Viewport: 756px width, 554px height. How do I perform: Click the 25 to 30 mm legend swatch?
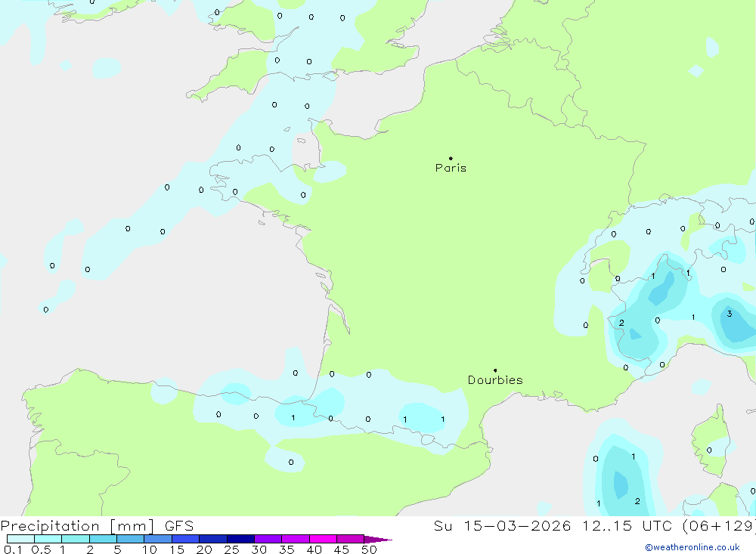(240, 539)
